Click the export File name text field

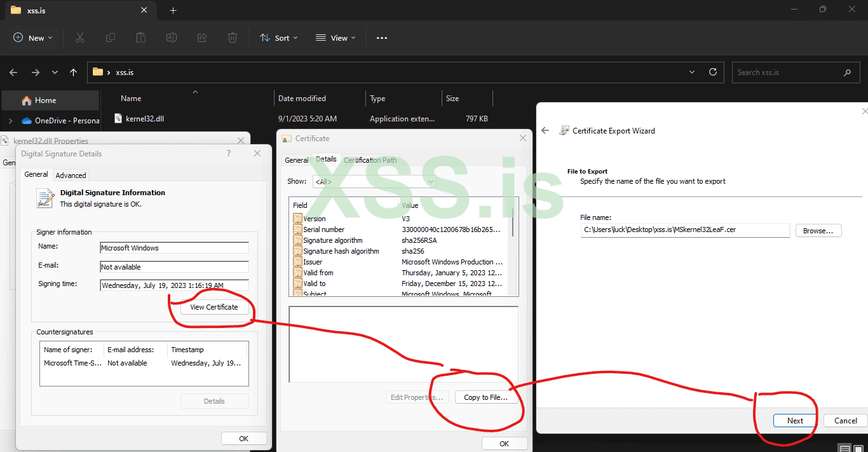684,230
